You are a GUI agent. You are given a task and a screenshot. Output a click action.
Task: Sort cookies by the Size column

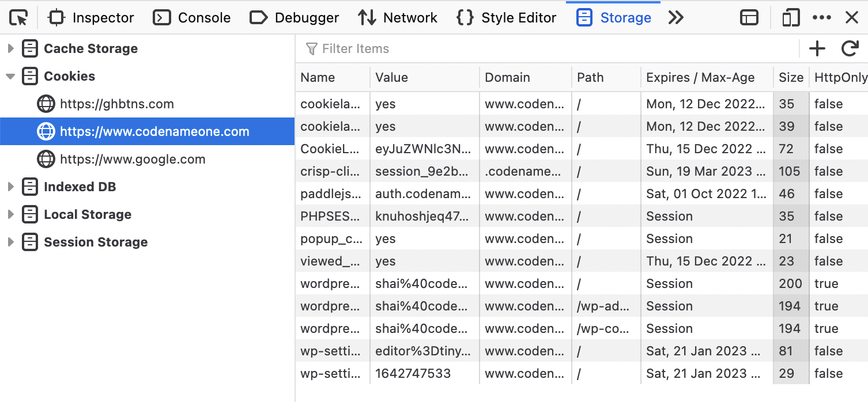[790, 77]
